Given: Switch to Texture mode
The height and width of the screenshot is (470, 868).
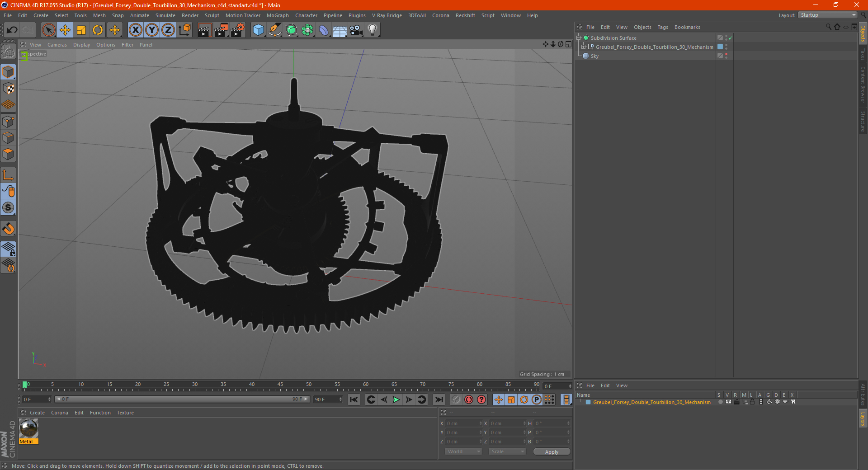Looking at the screenshot, I should 8,89.
